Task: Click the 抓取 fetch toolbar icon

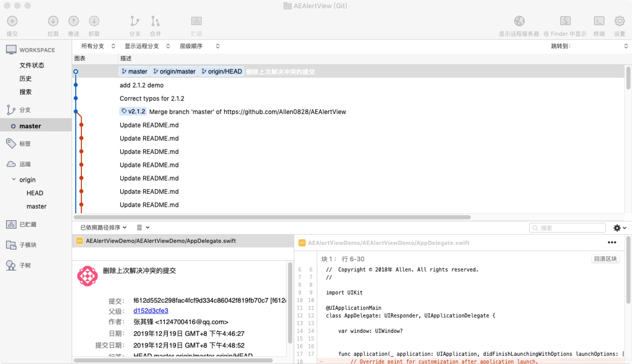Action: pos(94,21)
